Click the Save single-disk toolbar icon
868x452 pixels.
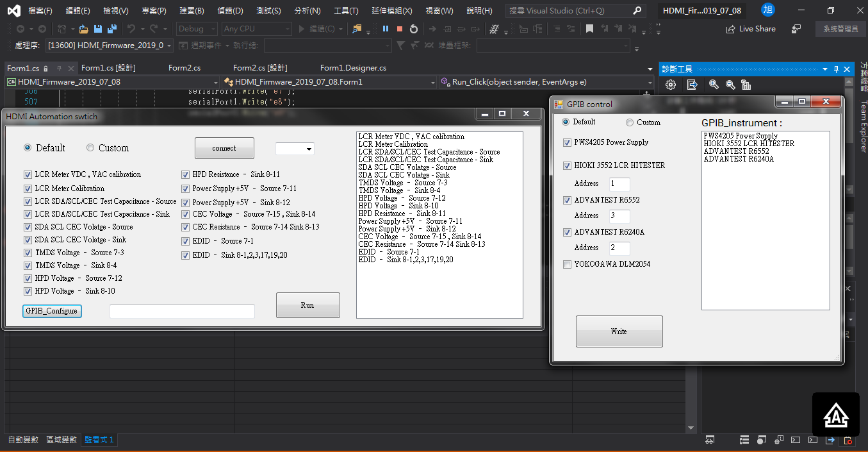click(98, 29)
